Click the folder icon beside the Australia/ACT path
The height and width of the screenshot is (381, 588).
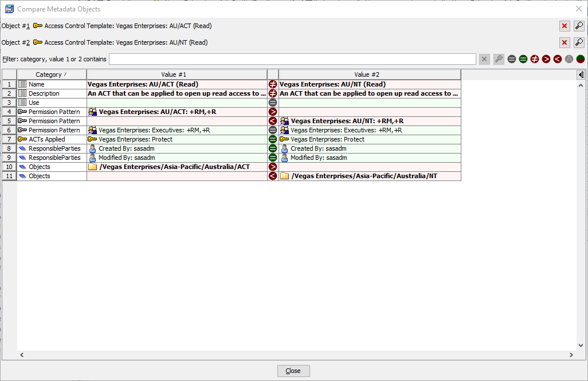tap(93, 167)
